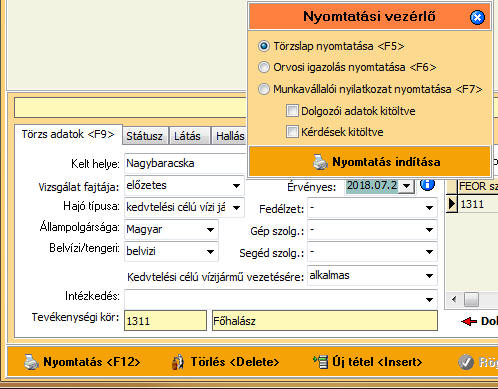The image size is (498, 389).
Task: Open Segéd szolg. dropdown
Action: pyautogui.click(x=429, y=252)
